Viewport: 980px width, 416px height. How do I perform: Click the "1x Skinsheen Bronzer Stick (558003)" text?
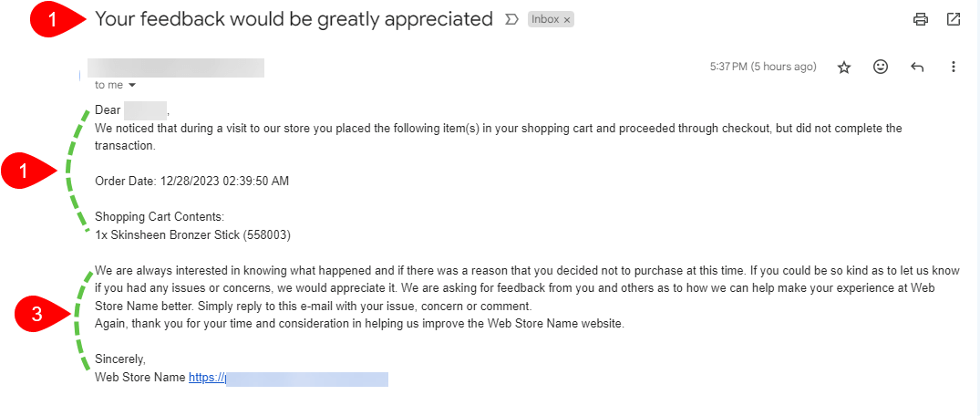click(x=192, y=234)
